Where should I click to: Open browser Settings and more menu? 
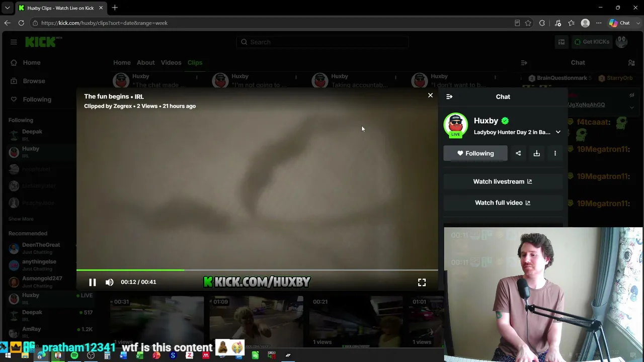click(599, 23)
